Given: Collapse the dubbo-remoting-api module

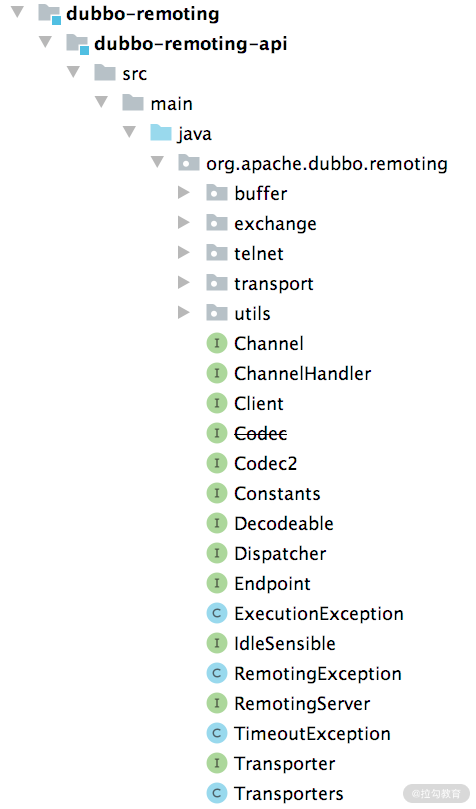Looking at the screenshot, I should [x=45, y=42].
